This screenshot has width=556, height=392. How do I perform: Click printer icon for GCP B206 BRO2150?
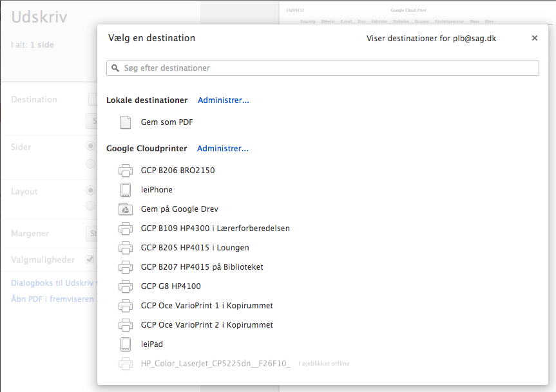pyautogui.click(x=126, y=171)
